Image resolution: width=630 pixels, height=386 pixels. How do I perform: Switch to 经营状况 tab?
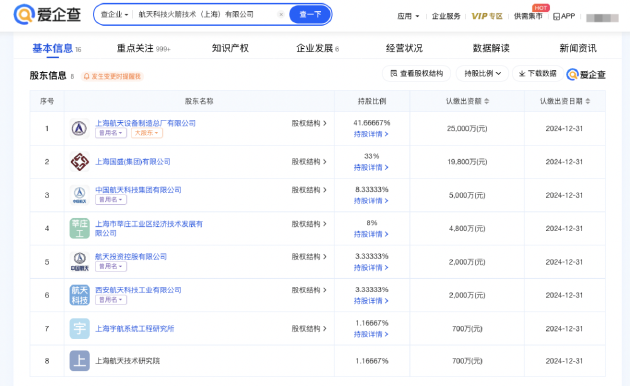(x=404, y=49)
